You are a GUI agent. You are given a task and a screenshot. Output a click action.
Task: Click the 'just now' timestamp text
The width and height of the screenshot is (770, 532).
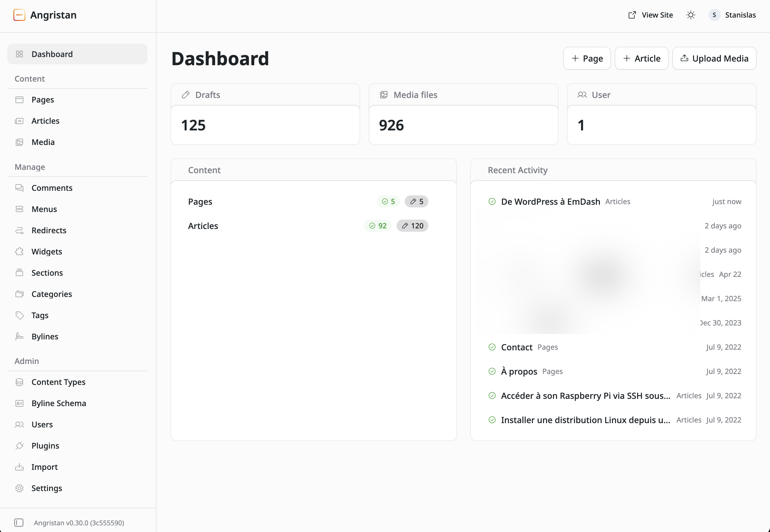(x=727, y=202)
